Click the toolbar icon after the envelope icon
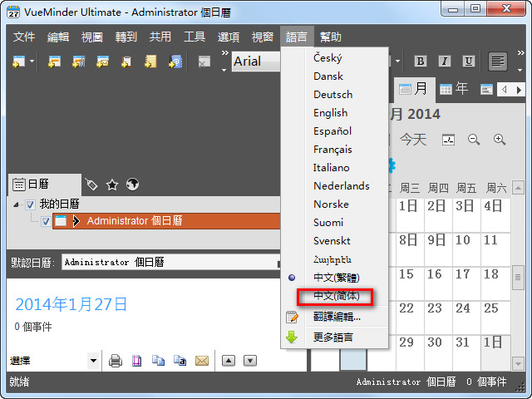This screenshot has width=532, height=399. (x=126, y=62)
